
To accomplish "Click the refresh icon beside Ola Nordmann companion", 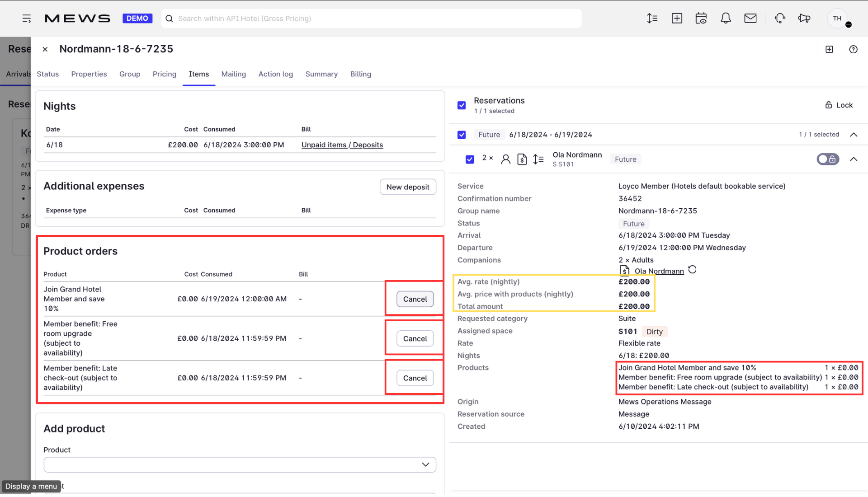I will coord(692,270).
